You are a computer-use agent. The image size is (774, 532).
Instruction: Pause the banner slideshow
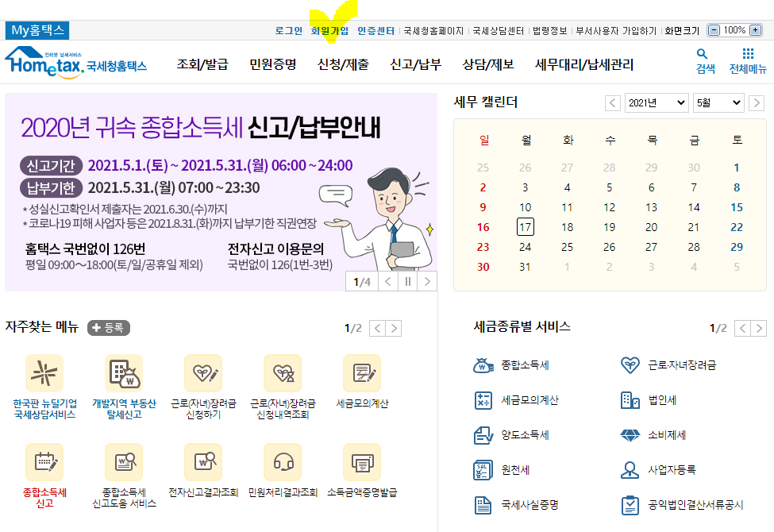coord(408,282)
